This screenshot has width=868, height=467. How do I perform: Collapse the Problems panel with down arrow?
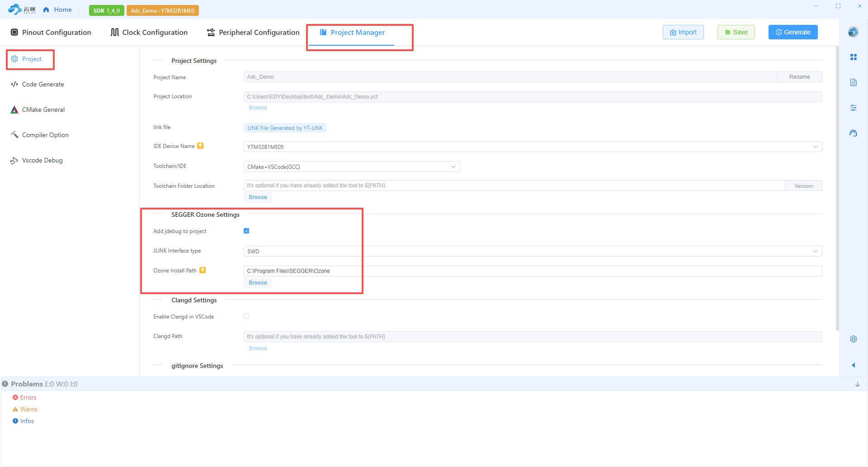tap(857, 384)
